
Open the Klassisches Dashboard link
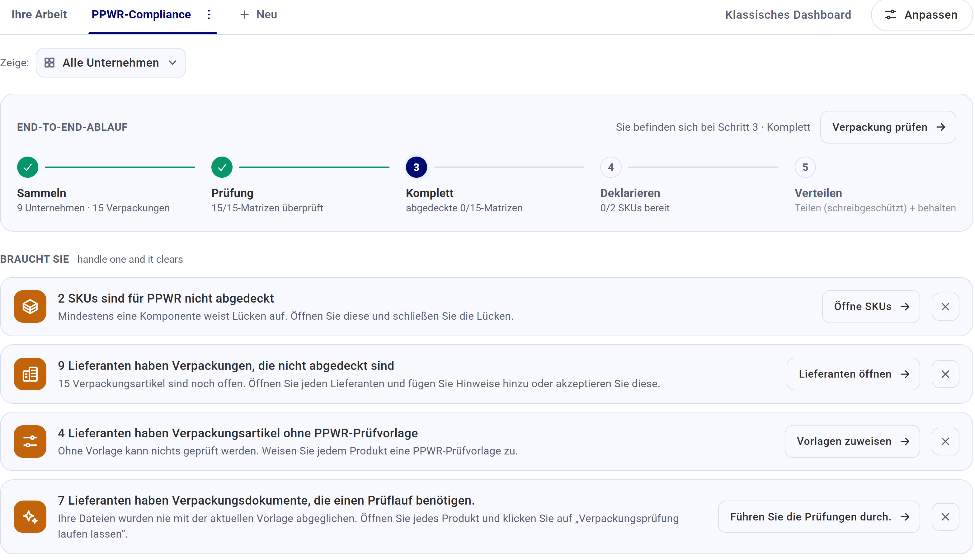tap(788, 15)
